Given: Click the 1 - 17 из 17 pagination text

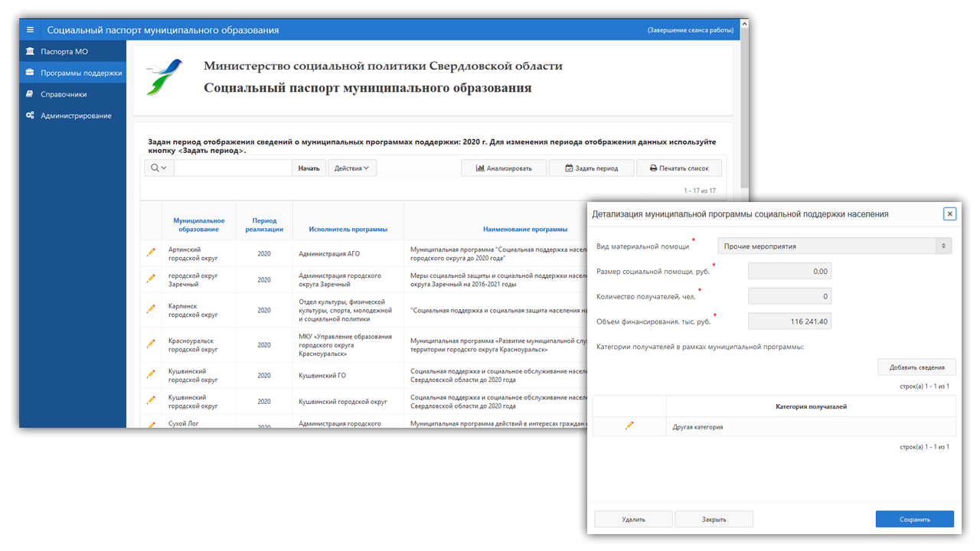Looking at the screenshot, I should coord(700,191).
